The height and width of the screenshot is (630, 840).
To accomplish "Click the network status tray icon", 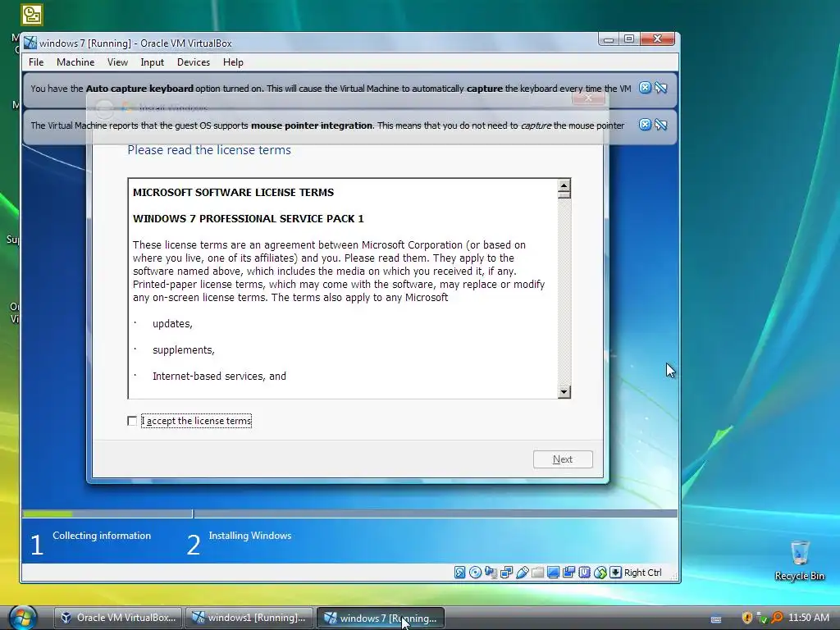I will (x=762, y=618).
